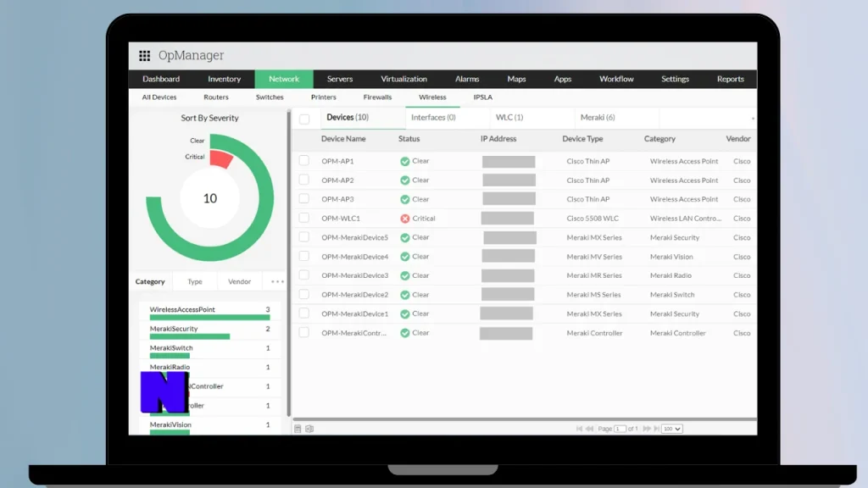868x488 pixels.
Task: Open the Apps menu
Action: pos(563,79)
